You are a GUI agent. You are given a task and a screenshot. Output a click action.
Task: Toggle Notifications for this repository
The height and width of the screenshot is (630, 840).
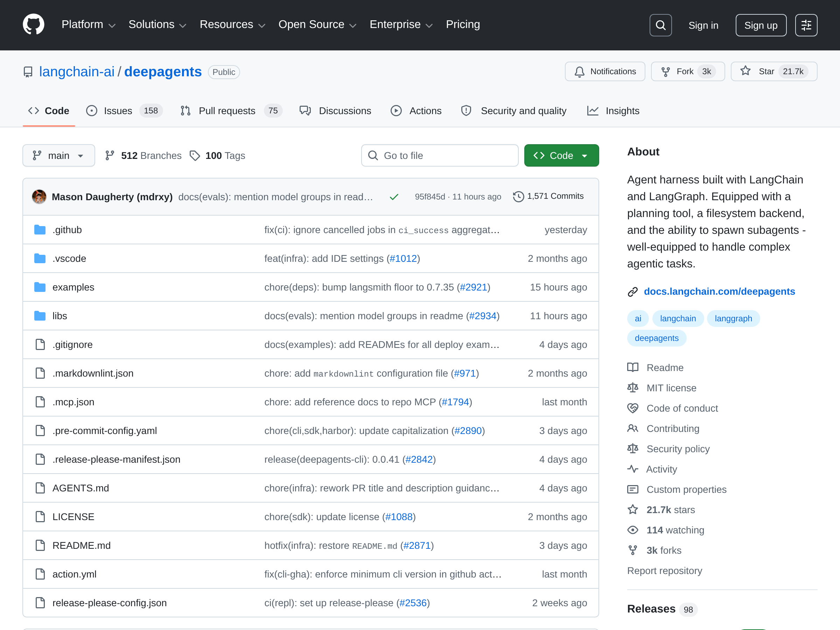click(x=604, y=71)
